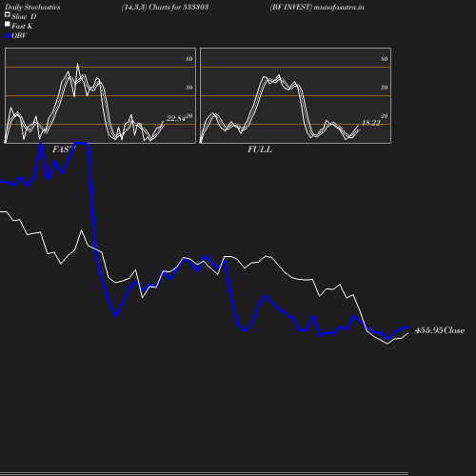The height and width of the screenshot is (476, 476).
Task: Click the 80 level label in FAST chart
Action: (189, 59)
